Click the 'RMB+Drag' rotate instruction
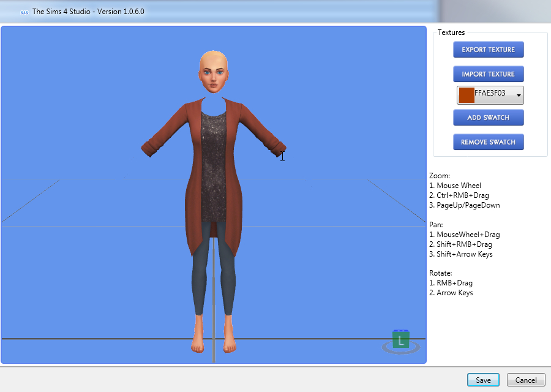 pos(455,283)
